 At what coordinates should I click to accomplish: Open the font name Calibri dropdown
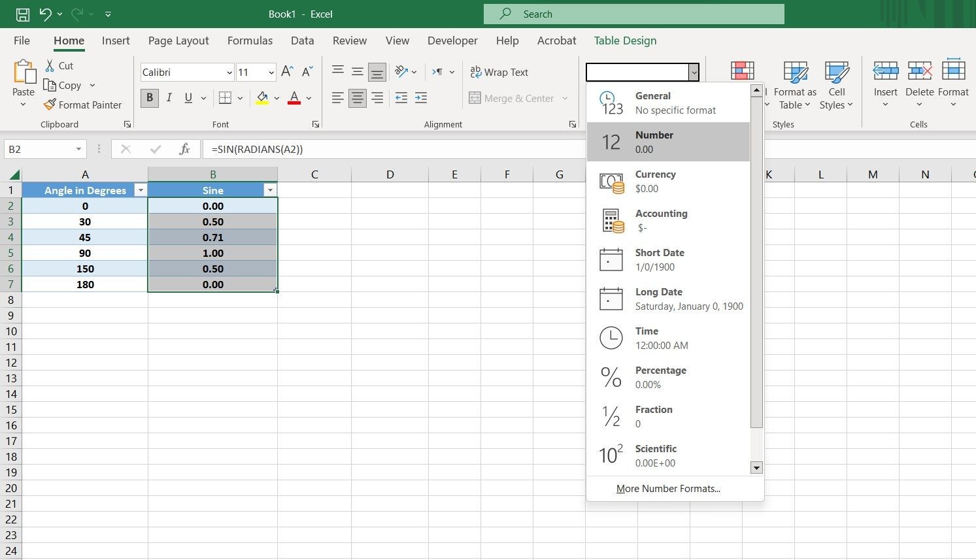pos(229,73)
